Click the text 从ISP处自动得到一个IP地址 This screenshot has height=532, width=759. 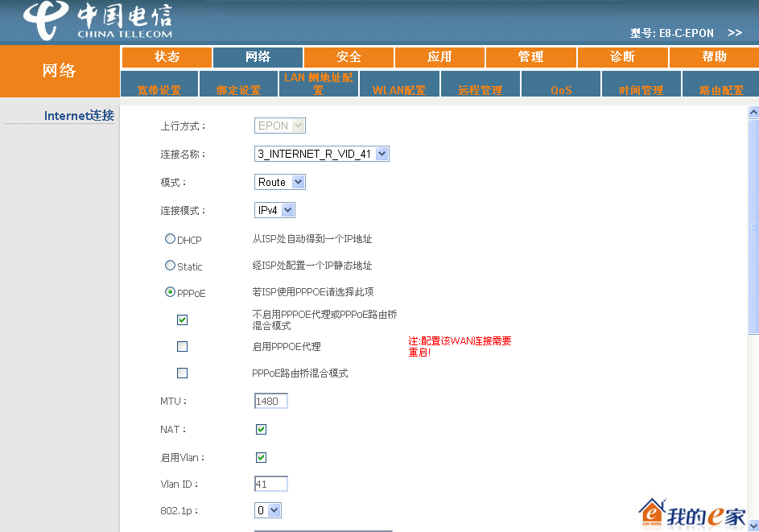point(312,239)
